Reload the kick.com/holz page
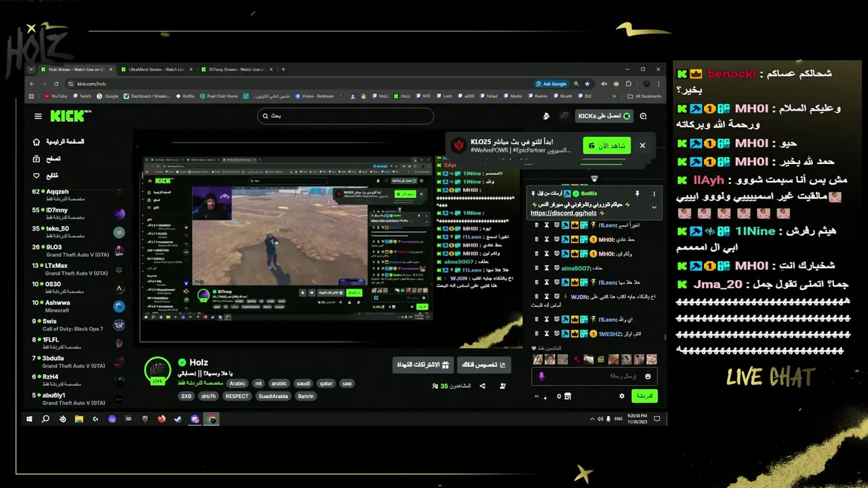This screenshot has width=868, height=488. click(x=56, y=83)
